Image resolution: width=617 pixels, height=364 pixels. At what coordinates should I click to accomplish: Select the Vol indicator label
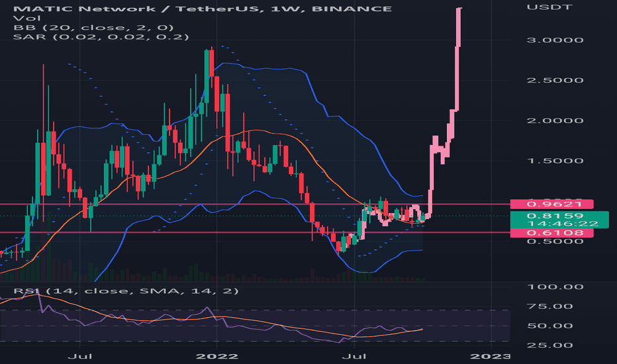26,18
